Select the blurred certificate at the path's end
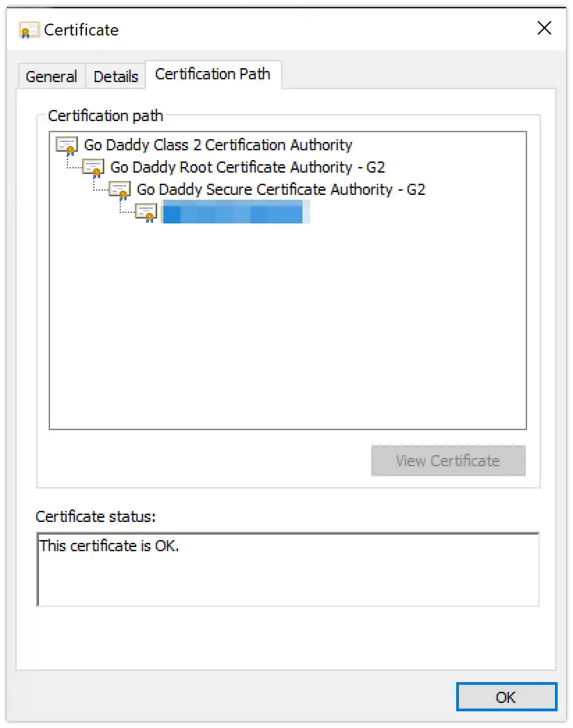 (x=234, y=212)
